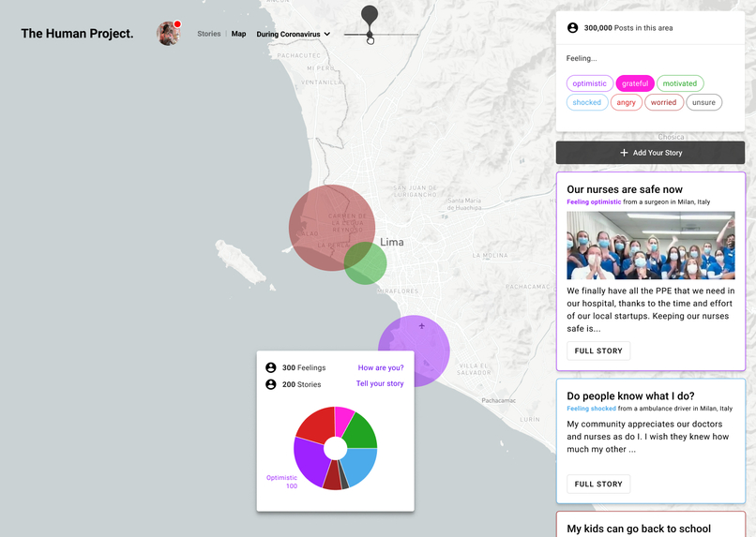Click Feeling optimistic label in nurses post
This screenshot has width=756, height=537.
594,201
